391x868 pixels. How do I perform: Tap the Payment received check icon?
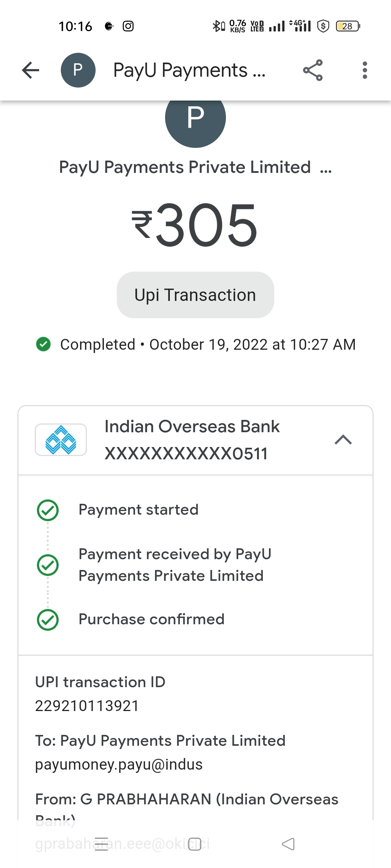pos(48,565)
